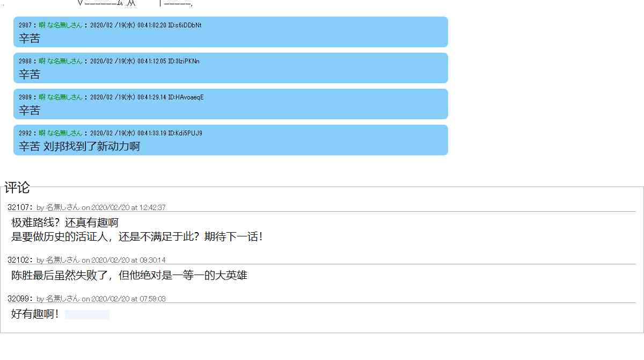Click the 辛苦 message body of post 2988
The height and width of the screenshot is (360, 644).
(30, 74)
